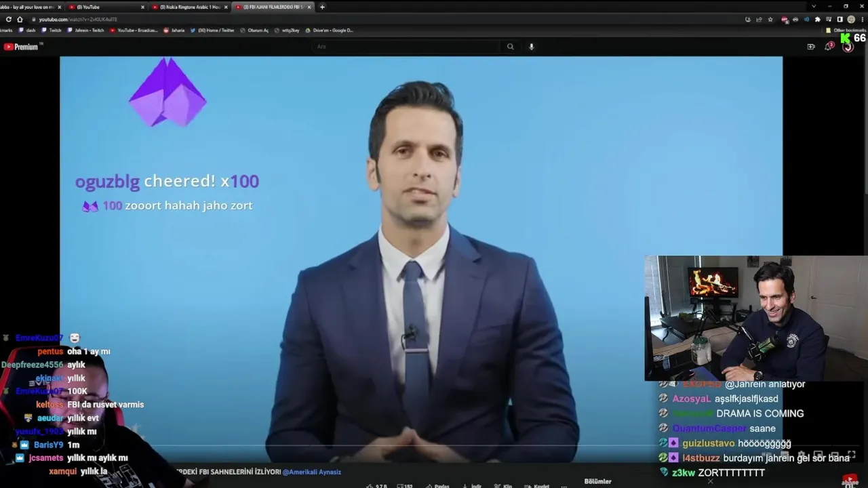Click the YouTube search magnifier button

point(510,47)
